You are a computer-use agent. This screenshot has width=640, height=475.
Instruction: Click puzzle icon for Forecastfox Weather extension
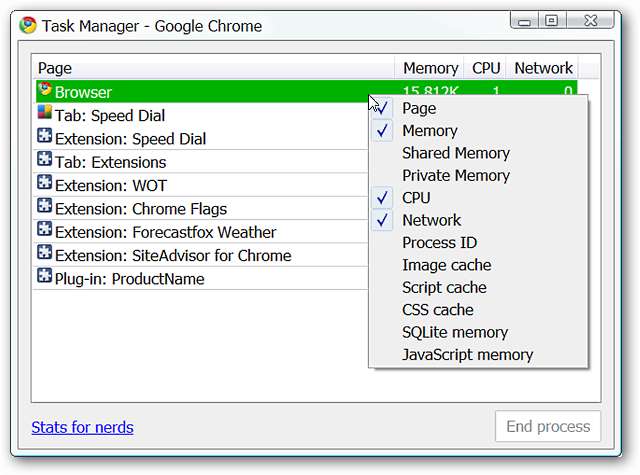[x=45, y=230]
